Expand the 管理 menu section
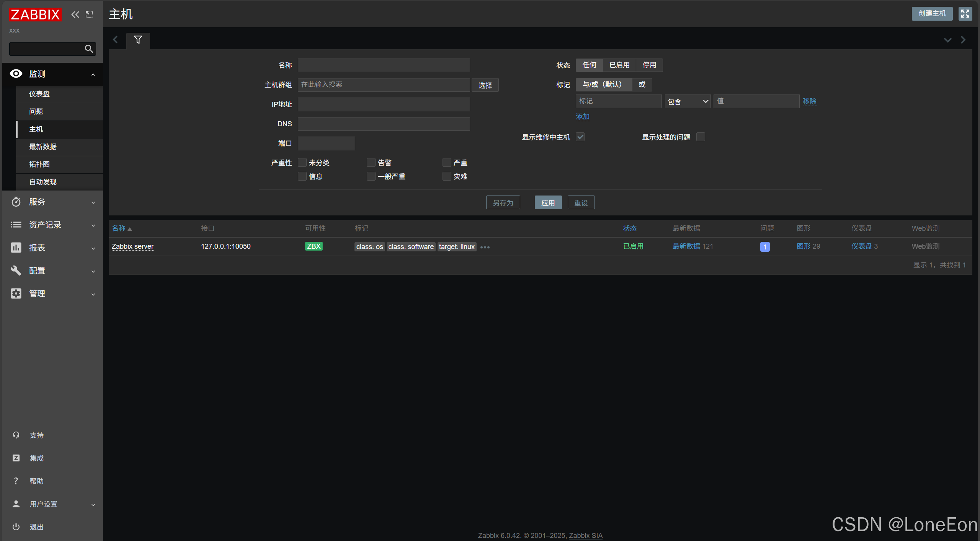 pos(93,294)
